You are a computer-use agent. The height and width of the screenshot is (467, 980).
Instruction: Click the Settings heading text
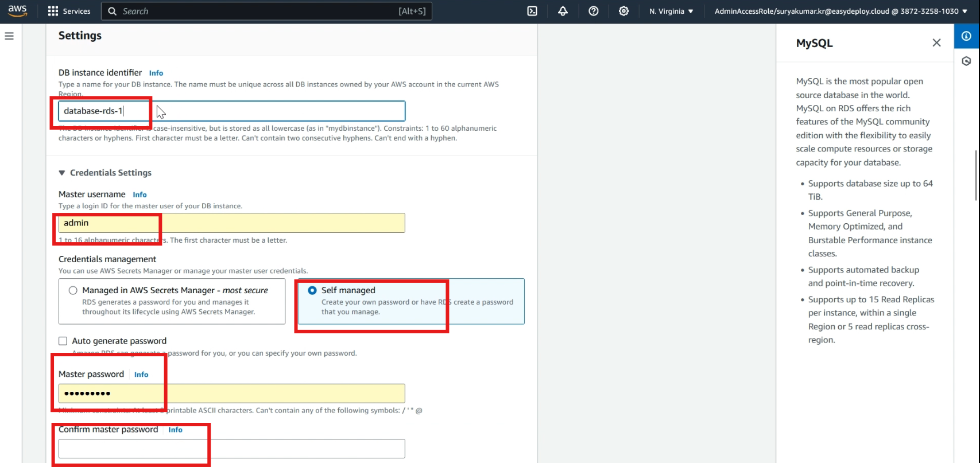(80, 36)
